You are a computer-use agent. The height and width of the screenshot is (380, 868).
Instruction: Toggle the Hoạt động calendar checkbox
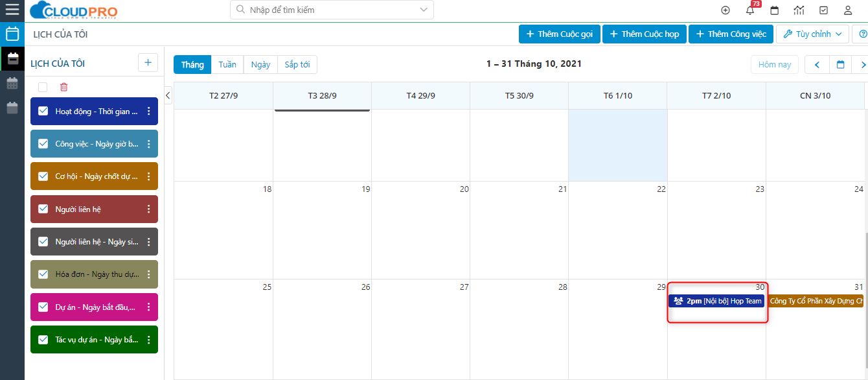coord(43,111)
